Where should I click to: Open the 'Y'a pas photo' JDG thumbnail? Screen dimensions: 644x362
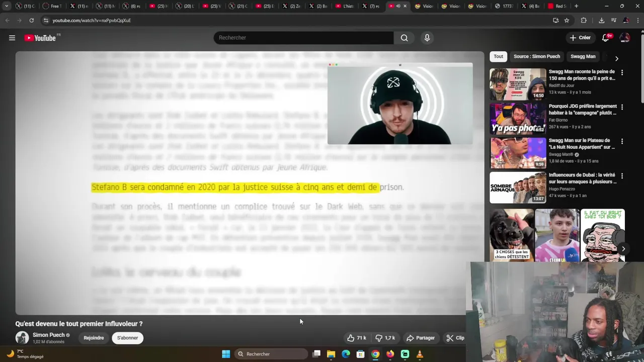pos(518,118)
